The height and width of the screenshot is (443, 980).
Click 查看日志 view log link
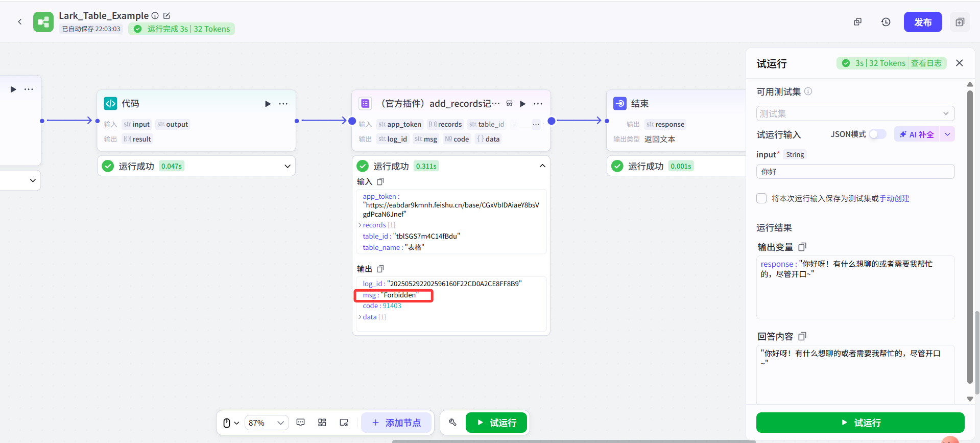[926, 63]
